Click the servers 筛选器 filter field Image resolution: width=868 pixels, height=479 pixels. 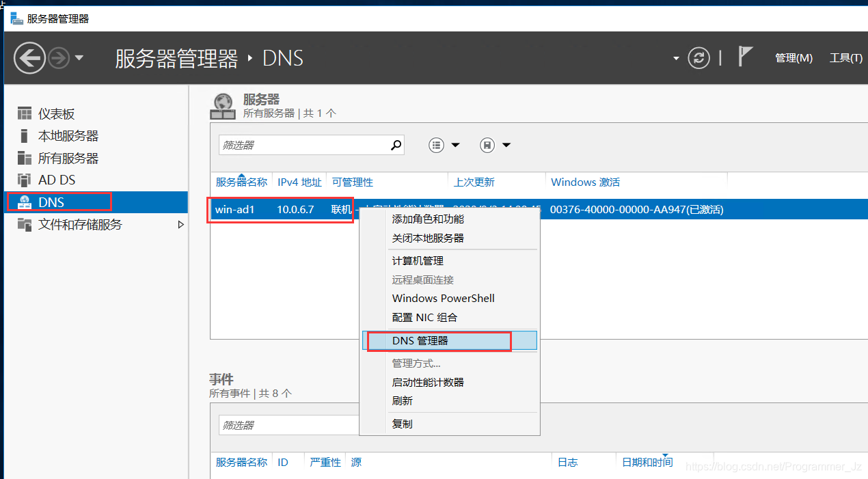pyautogui.click(x=304, y=145)
